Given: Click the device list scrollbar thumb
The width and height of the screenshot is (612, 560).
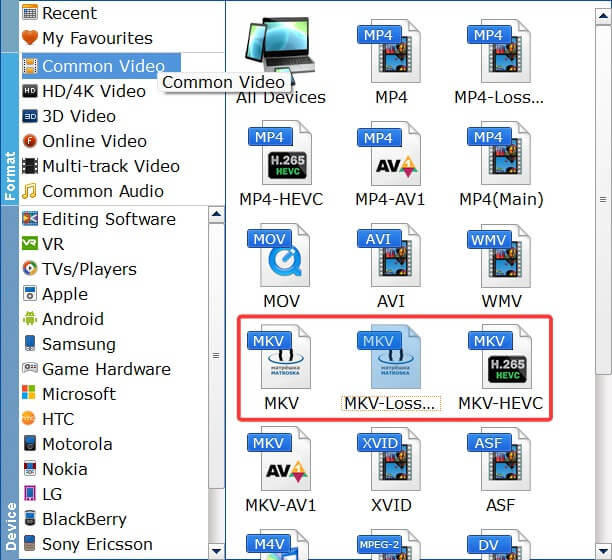Looking at the screenshot, I should pyautogui.click(x=216, y=356).
